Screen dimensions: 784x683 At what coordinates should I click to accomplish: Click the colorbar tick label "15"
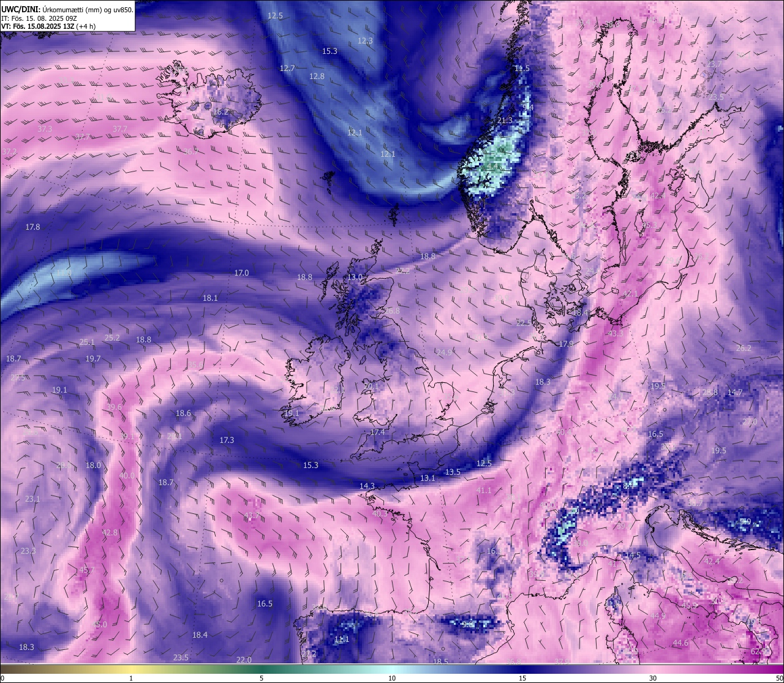522,678
